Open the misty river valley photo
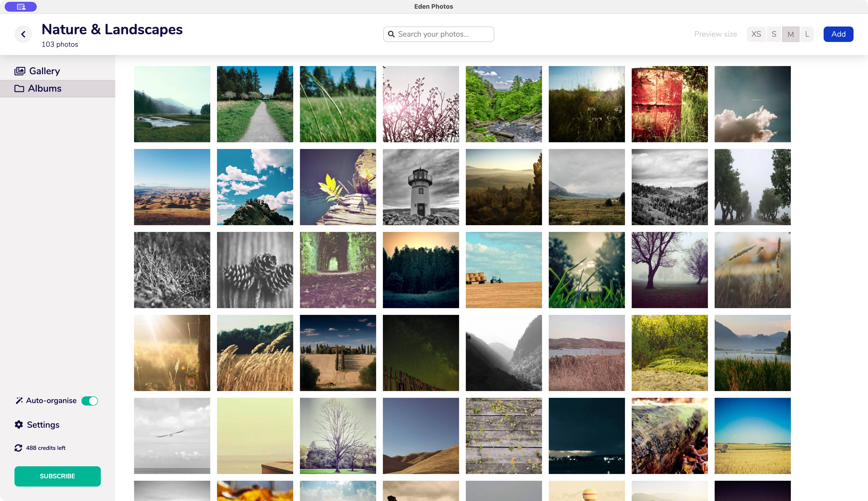The width and height of the screenshot is (868, 501). click(x=172, y=104)
